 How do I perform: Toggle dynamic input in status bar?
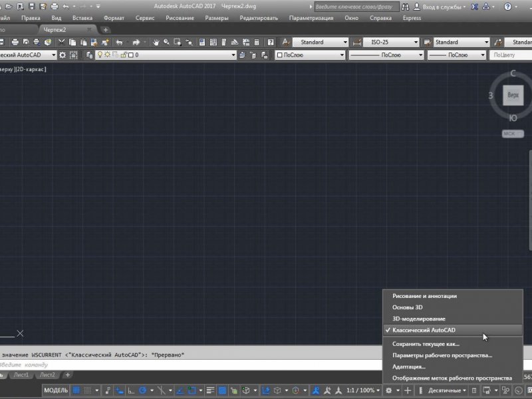(120, 390)
